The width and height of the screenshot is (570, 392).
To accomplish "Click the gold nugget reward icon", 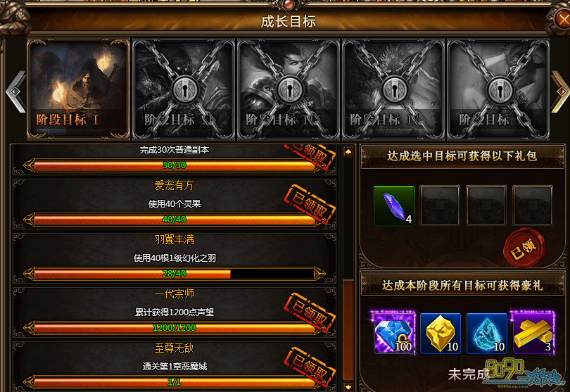I will pyautogui.click(x=441, y=333).
